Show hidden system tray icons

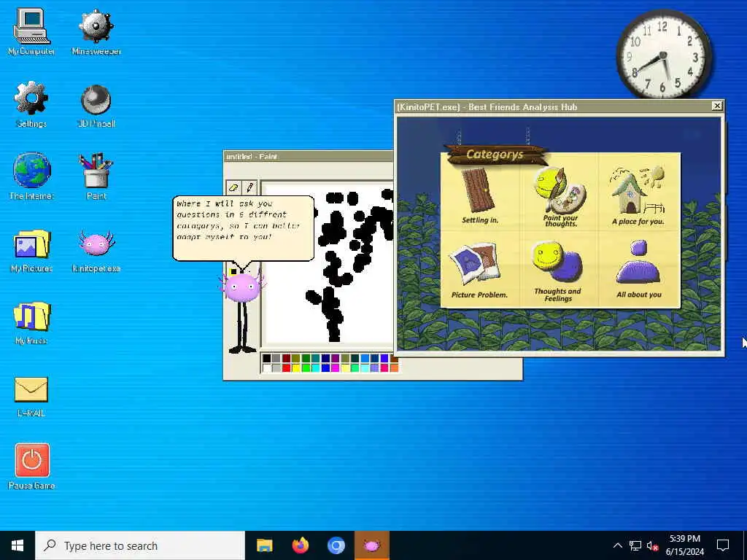pos(617,545)
